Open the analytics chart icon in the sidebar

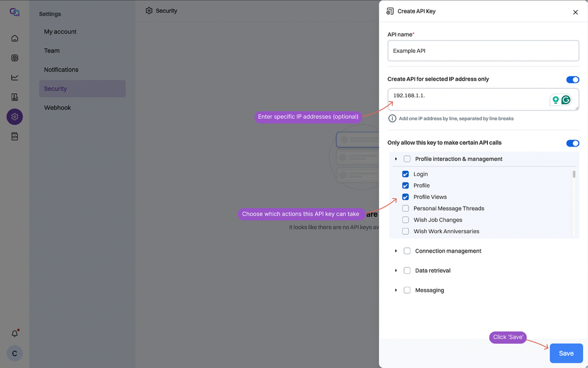14,77
